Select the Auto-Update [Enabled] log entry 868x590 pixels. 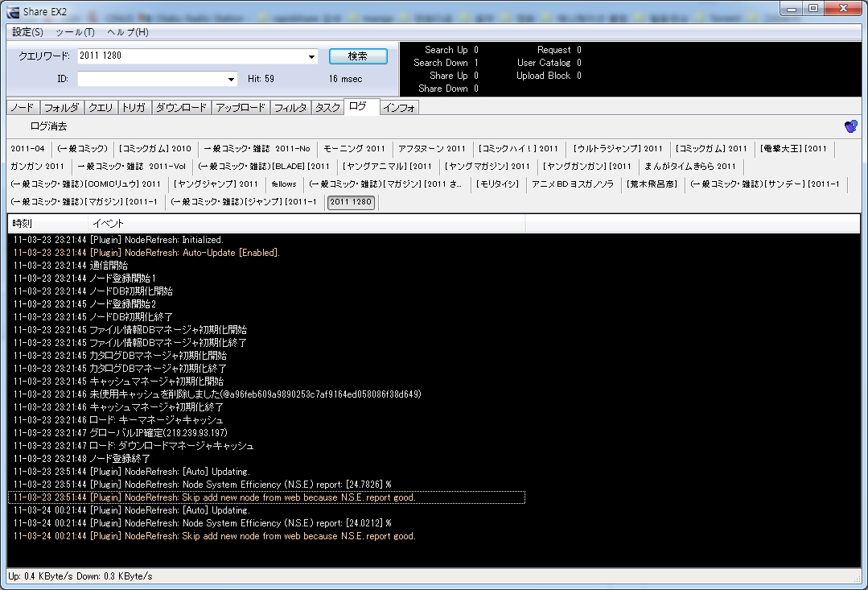[x=266, y=253]
